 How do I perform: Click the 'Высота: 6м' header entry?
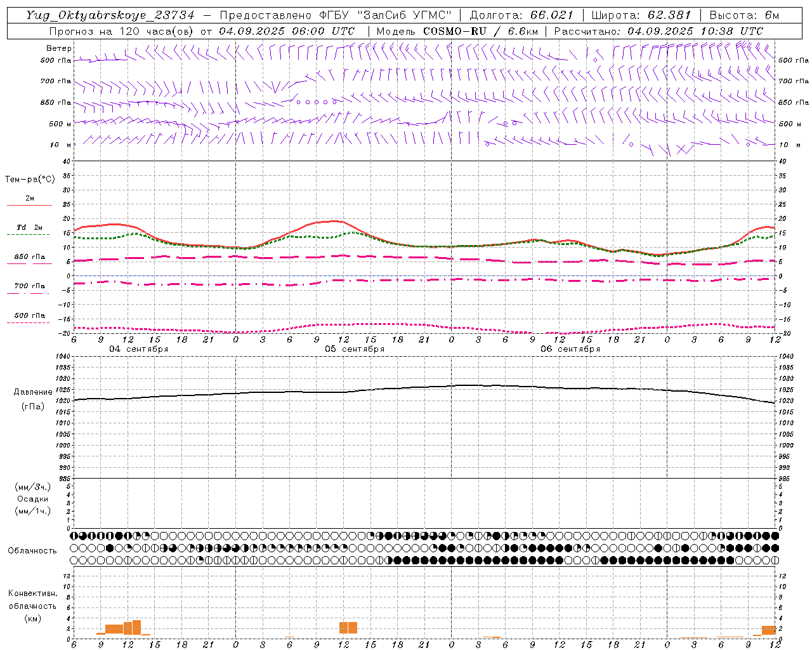coord(744,16)
